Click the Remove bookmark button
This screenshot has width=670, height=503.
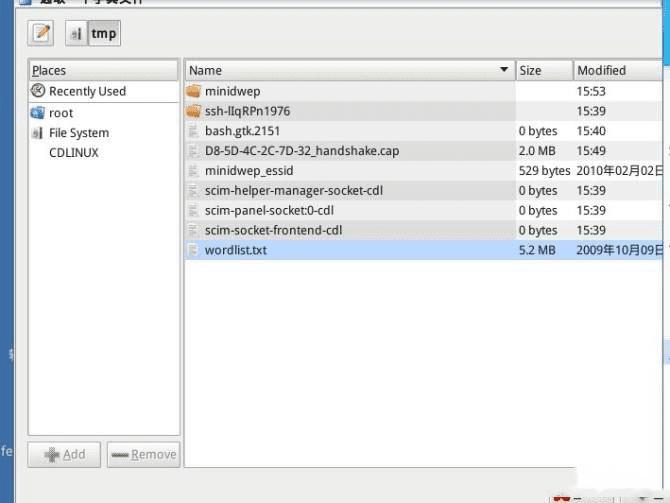[x=144, y=454]
